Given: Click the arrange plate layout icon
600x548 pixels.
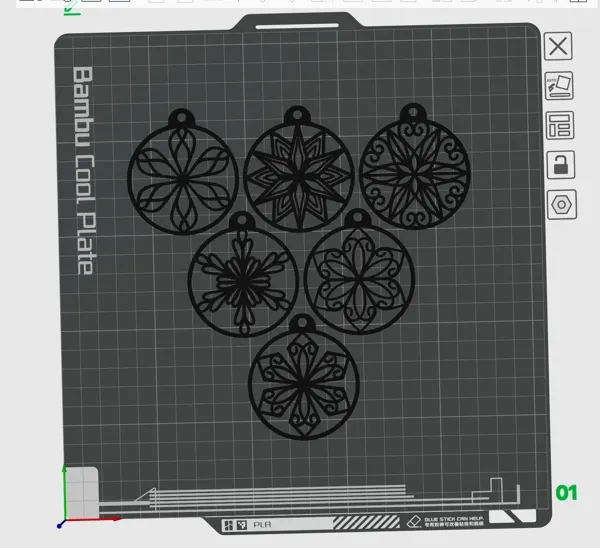Looking at the screenshot, I should pos(560,125).
